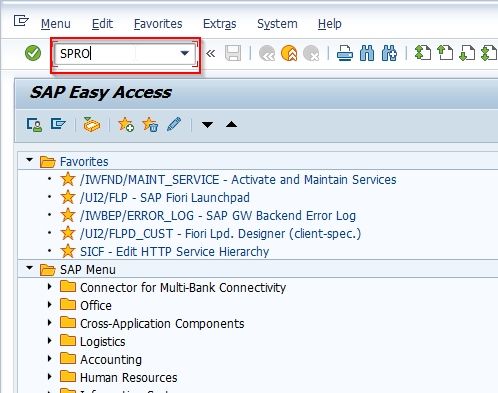
Task: Collapse the SAP Menu folder
Action: coord(30,268)
